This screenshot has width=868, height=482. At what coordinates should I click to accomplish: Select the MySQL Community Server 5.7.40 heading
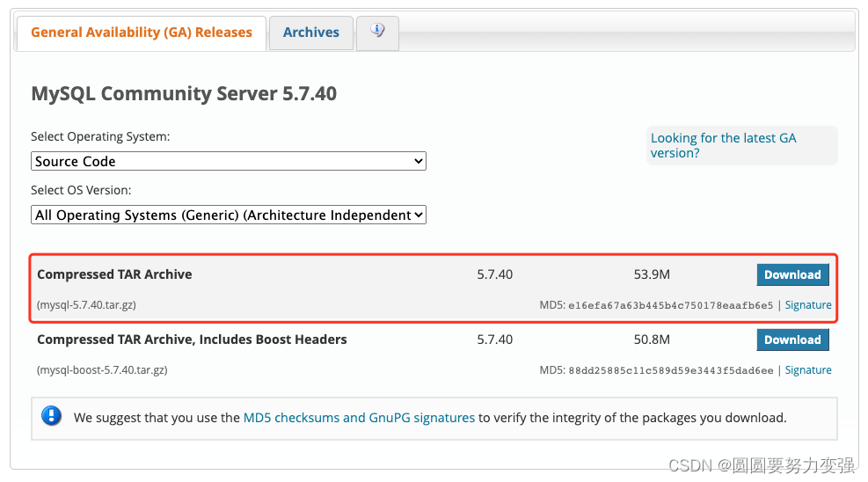tap(184, 93)
